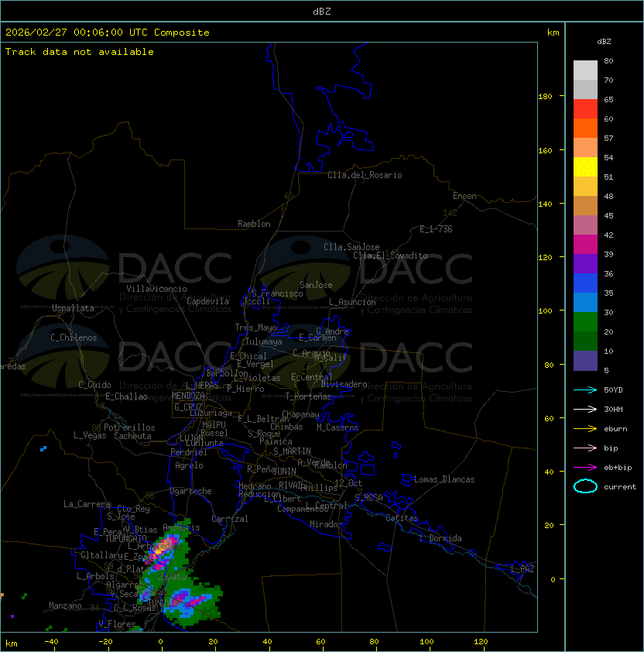The image size is (644, 652).
Task: Click the C_Chilenos place label
Action: pyautogui.click(x=74, y=338)
